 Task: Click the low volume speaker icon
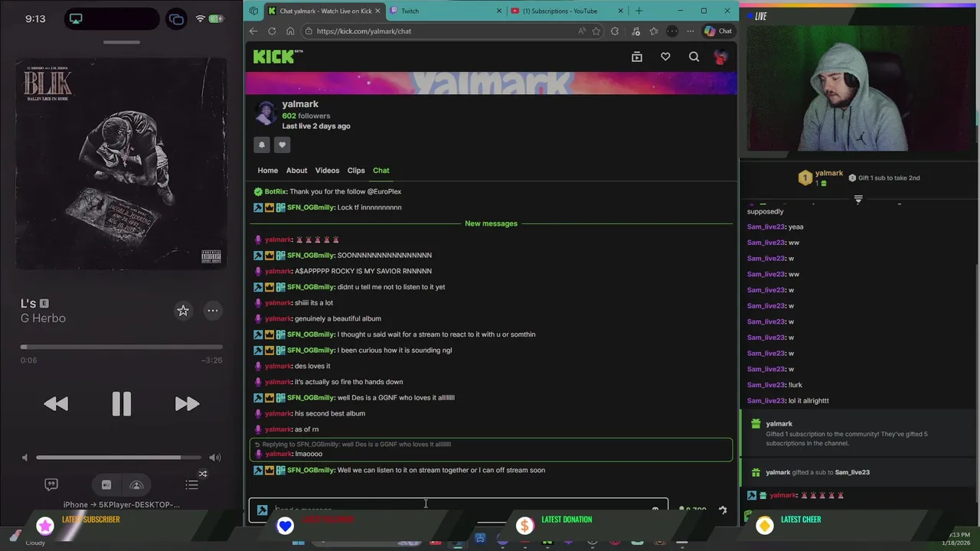tap(24, 458)
